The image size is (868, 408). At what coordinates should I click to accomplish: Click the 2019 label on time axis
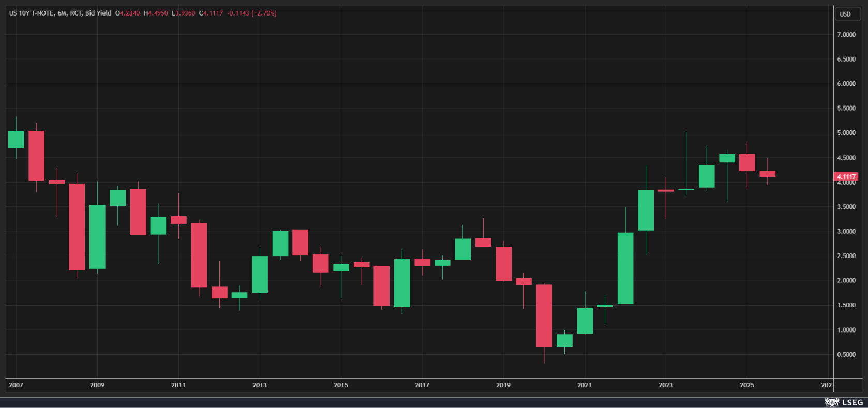pos(503,385)
